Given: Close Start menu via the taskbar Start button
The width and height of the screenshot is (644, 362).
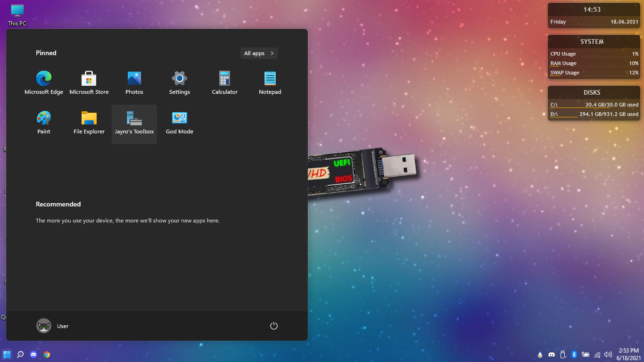Looking at the screenshot, I should [x=7, y=354].
